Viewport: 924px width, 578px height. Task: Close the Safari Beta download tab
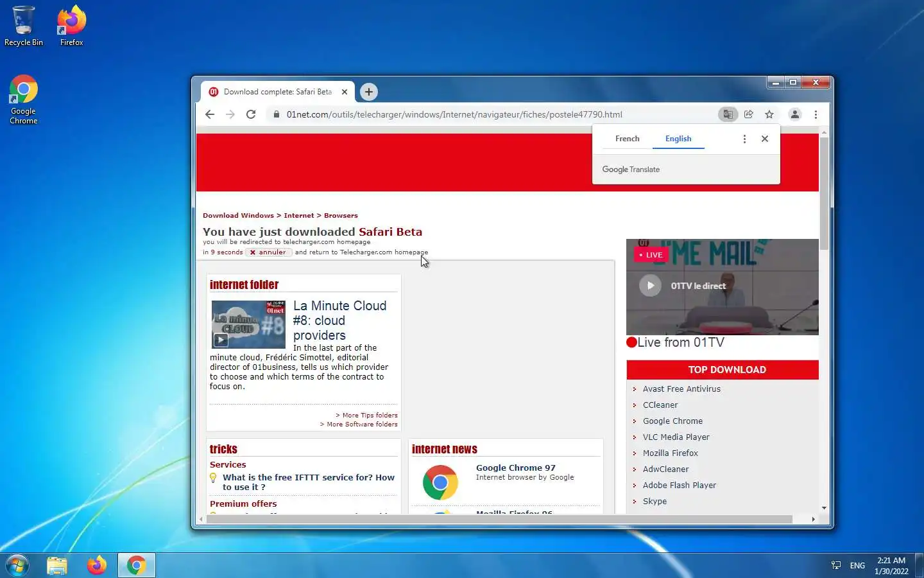[x=345, y=92]
